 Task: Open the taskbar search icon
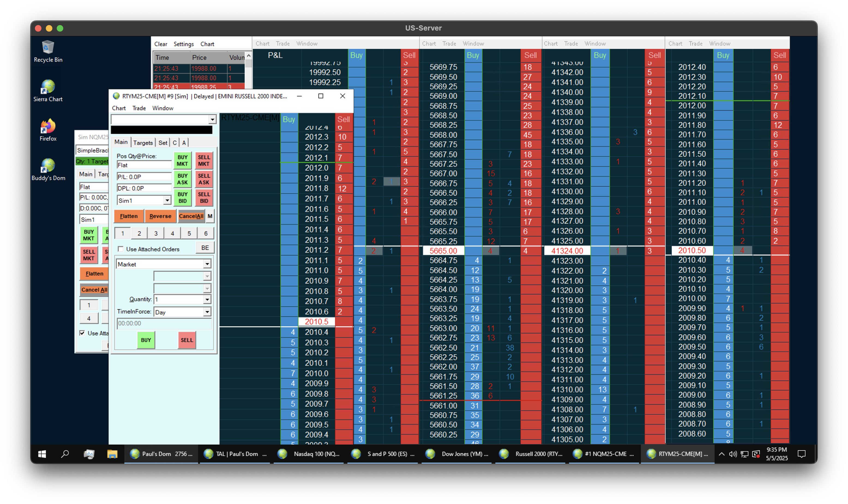tap(65, 454)
